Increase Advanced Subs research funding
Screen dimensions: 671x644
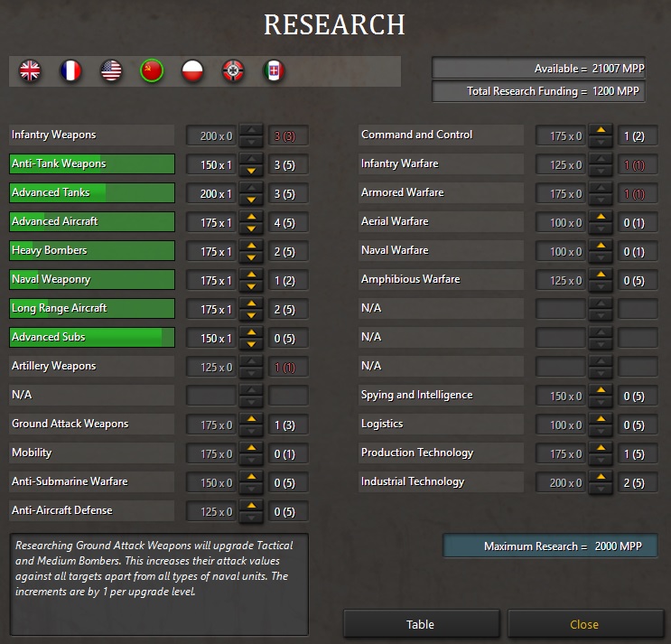click(x=252, y=332)
